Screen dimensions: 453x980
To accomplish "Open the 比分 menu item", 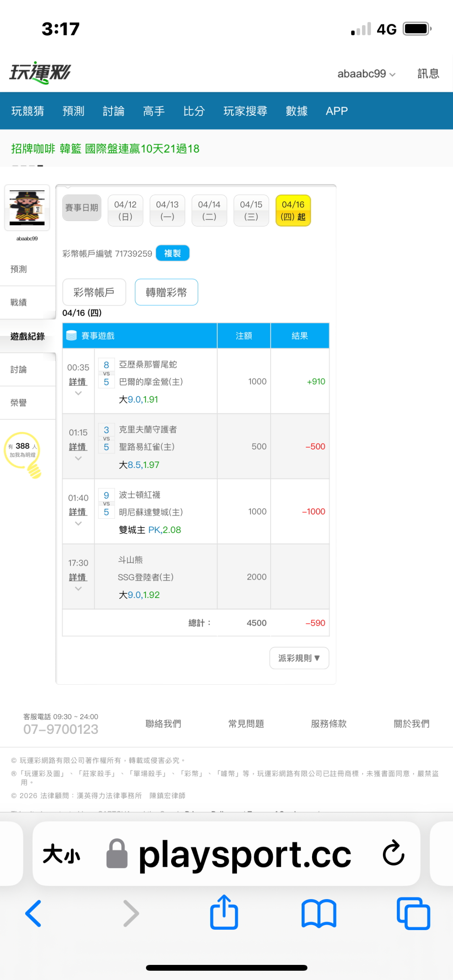I will point(194,111).
